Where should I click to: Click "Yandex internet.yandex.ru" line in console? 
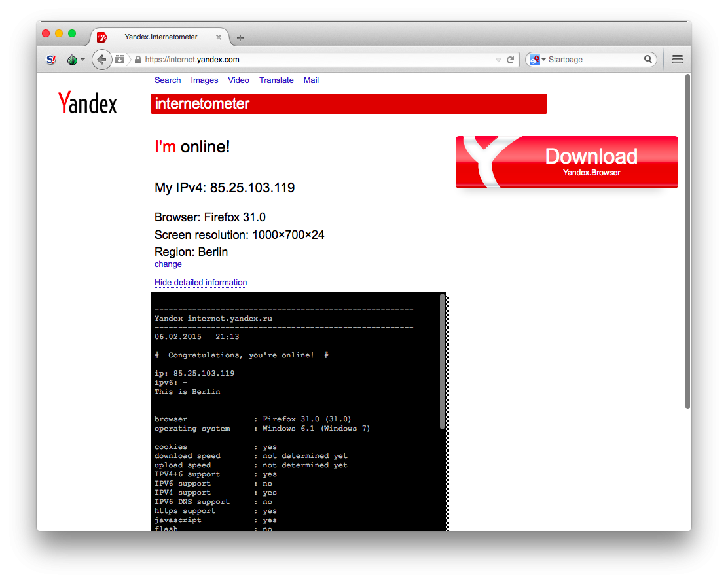click(213, 319)
